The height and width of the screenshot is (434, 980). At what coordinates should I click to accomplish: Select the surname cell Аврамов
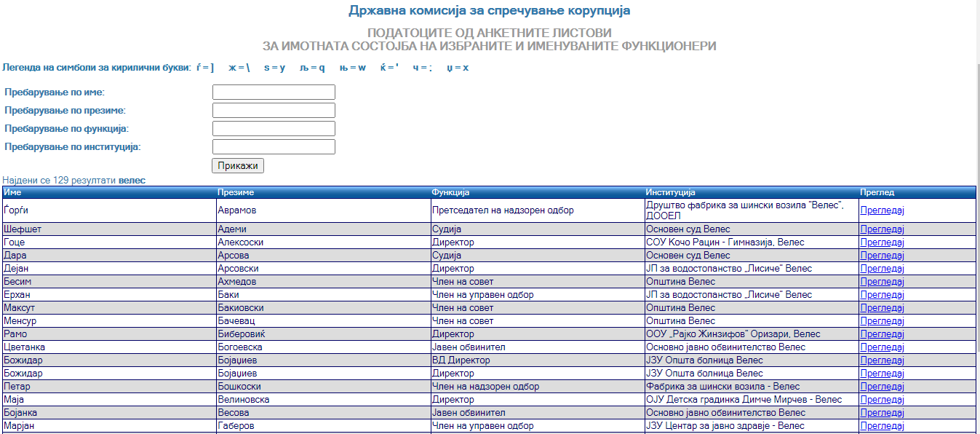coord(323,210)
